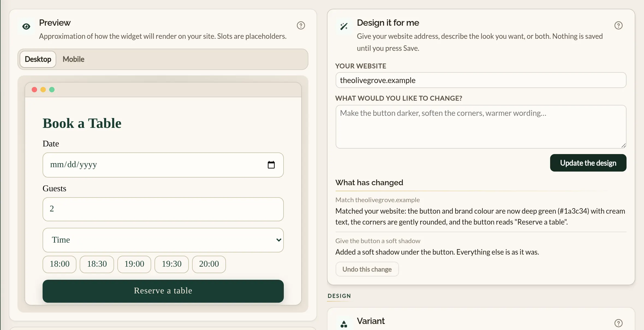Click the Date label above the date field
This screenshot has height=330, width=644.
point(51,144)
